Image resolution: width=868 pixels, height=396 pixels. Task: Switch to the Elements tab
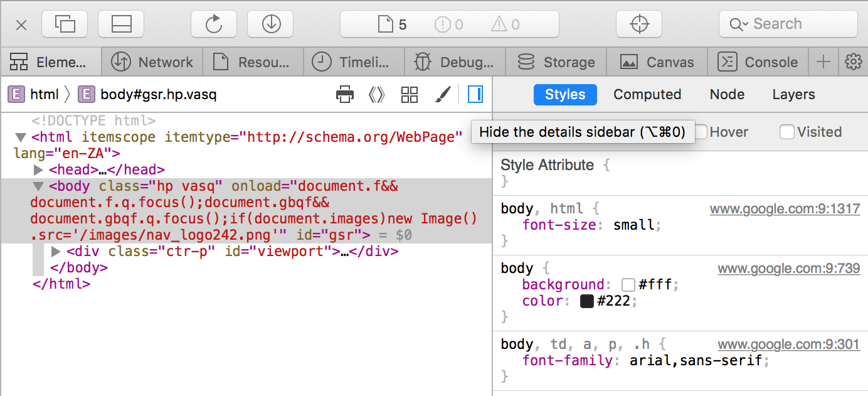click(51, 62)
